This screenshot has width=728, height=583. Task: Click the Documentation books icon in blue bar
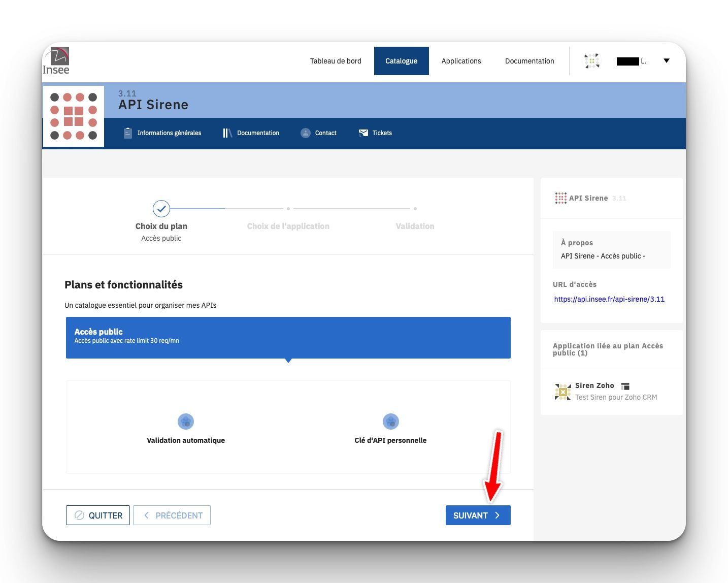[x=227, y=133]
